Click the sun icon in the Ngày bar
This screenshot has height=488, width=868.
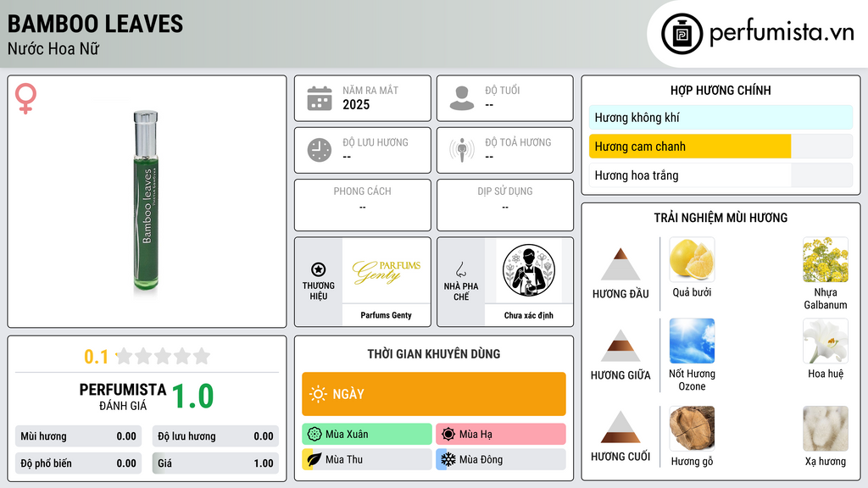(x=319, y=394)
